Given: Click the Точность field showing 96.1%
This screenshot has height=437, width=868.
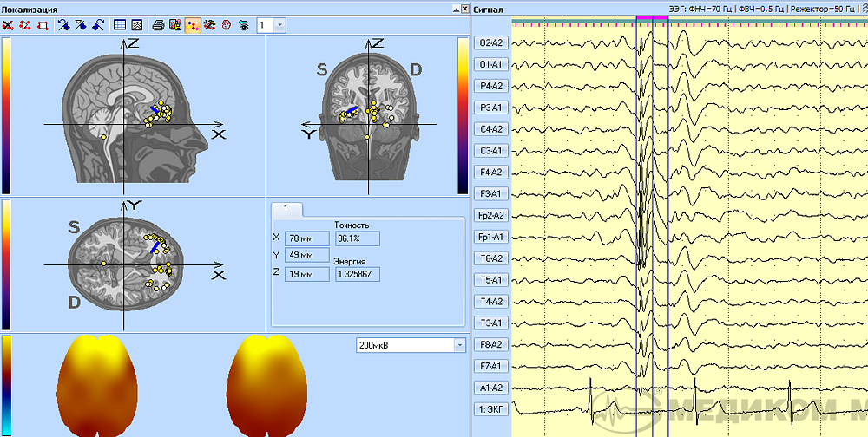Looking at the screenshot, I should coord(357,238).
